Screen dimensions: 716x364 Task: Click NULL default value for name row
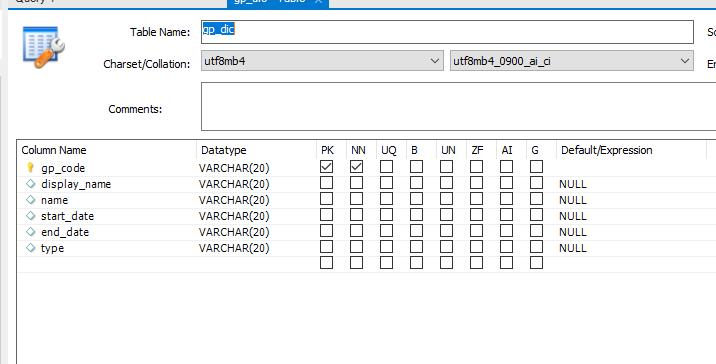click(x=573, y=200)
